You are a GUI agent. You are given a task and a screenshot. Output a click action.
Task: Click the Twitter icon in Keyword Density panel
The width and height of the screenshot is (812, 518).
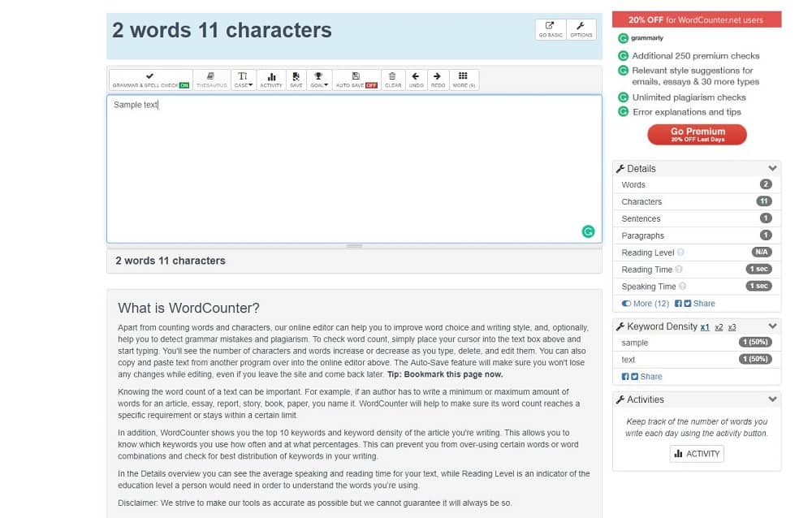(x=634, y=377)
